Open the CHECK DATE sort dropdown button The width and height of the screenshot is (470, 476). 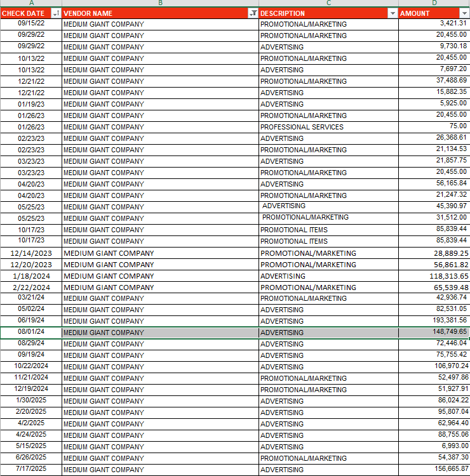point(56,13)
